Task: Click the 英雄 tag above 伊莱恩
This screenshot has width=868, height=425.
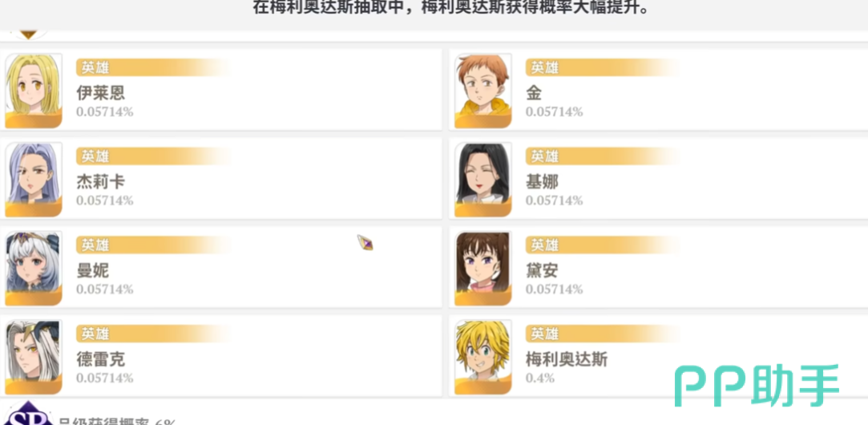Action: [x=95, y=67]
